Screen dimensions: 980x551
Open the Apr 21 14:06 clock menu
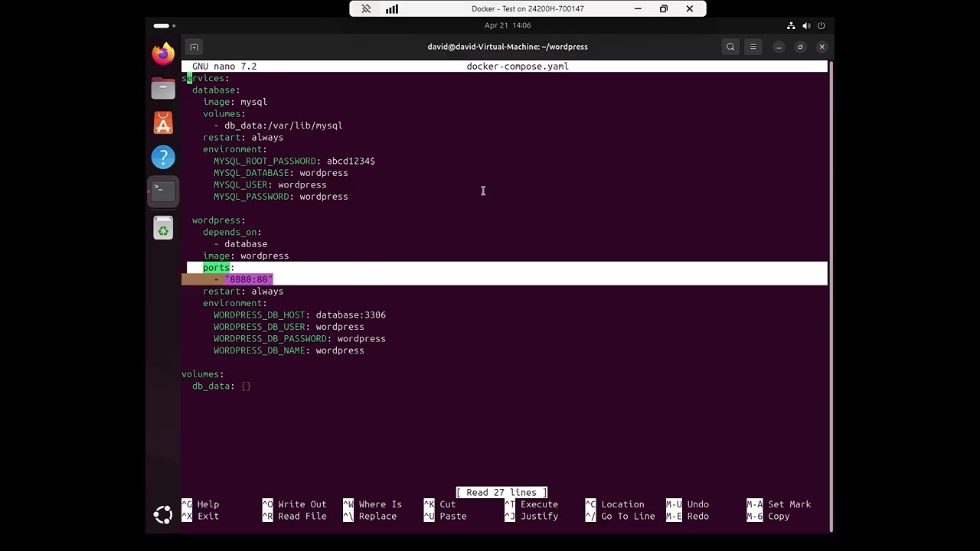(508, 26)
